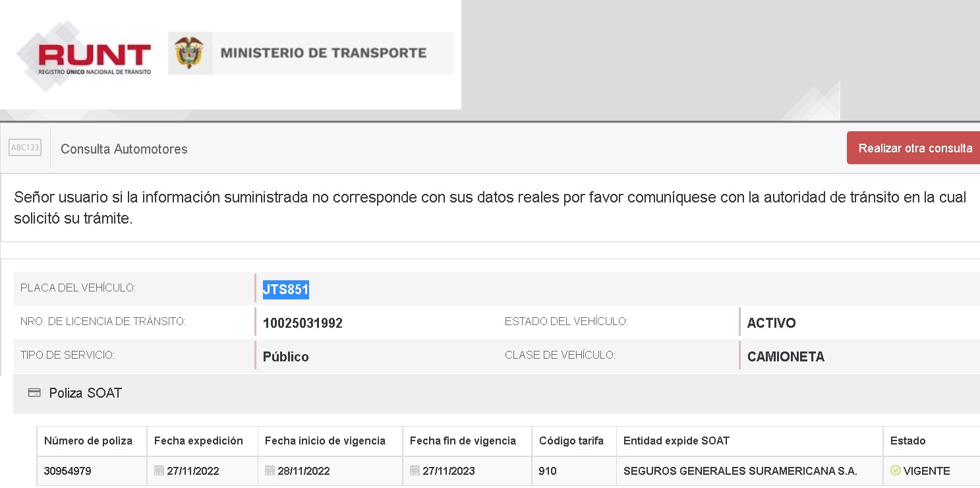The image size is (980, 488).
Task: Click calendar icon in Fecha inicio de vigencia cell
Action: tap(270, 471)
